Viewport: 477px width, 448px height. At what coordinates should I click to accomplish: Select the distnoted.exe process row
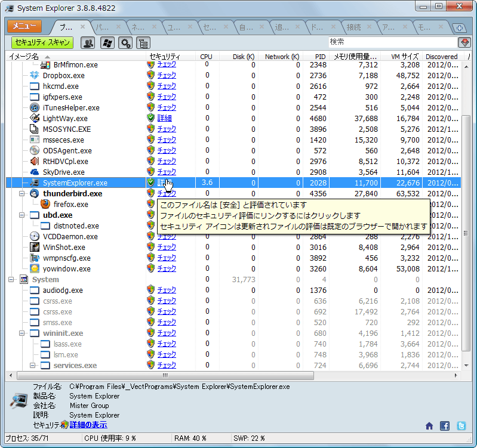click(x=233, y=226)
